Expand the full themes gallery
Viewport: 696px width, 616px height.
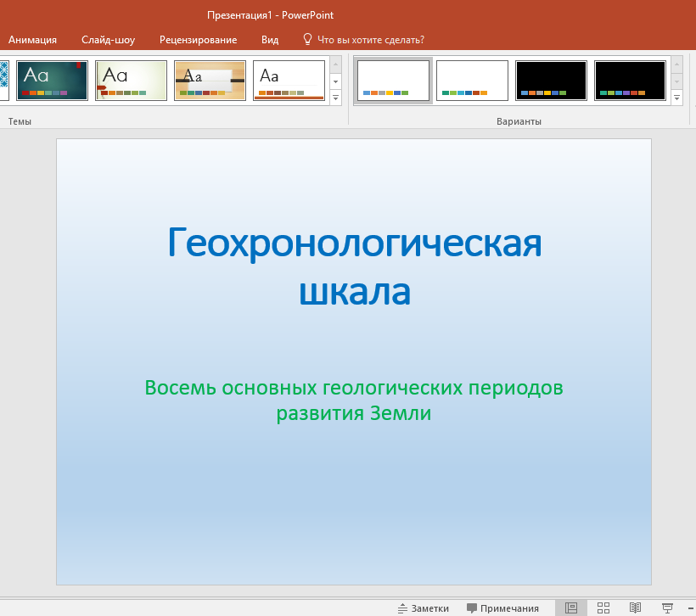335,98
